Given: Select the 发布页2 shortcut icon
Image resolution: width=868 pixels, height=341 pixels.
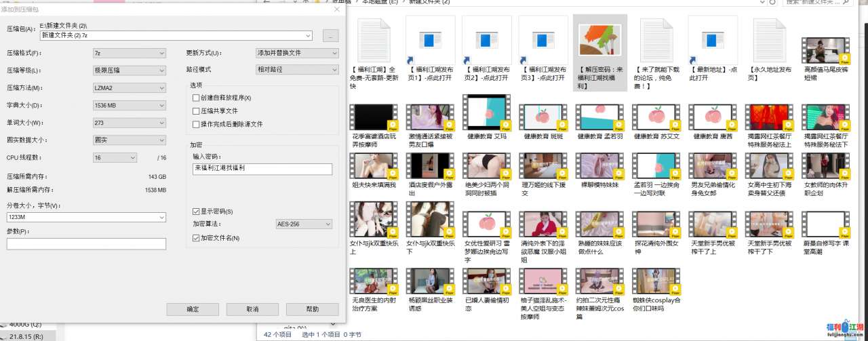Looking at the screenshot, I should (x=486, y=39).
